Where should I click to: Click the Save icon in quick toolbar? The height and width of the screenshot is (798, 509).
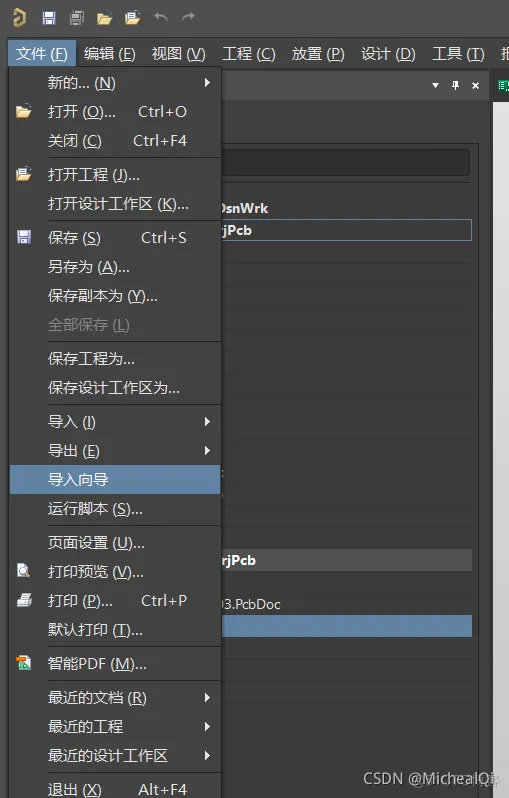coord(49,18)
